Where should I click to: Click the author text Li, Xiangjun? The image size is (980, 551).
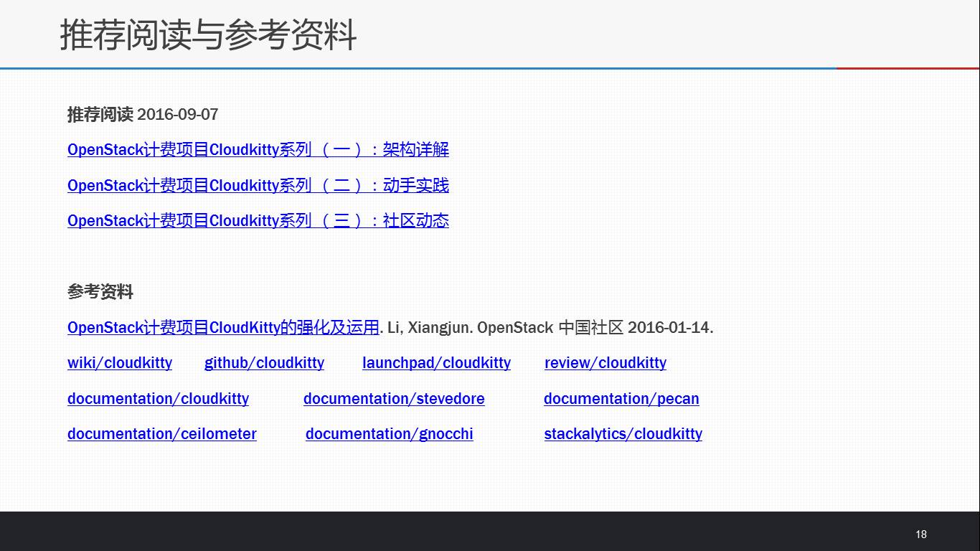tap(430, 328)
